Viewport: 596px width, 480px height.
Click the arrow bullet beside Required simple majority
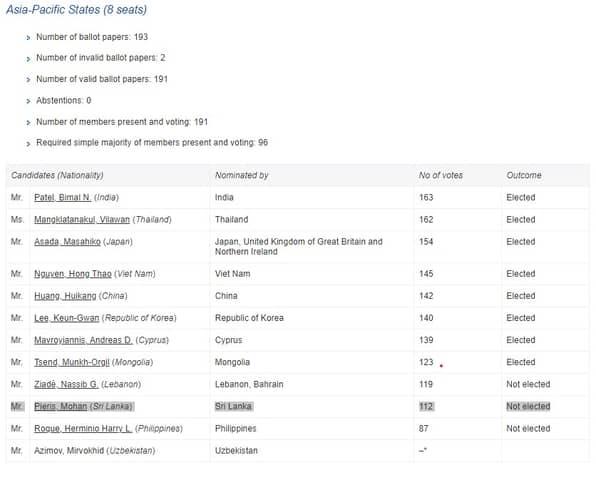point(28,144)
